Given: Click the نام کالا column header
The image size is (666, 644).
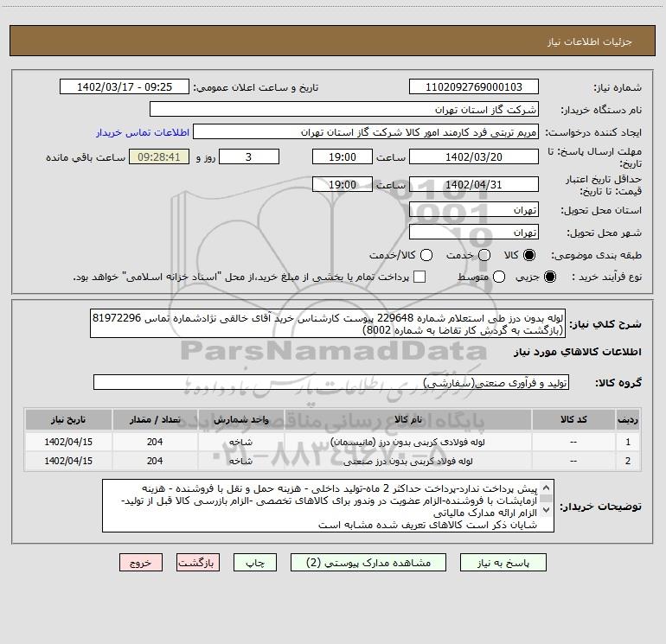Looking at the screenshot, I should (407, 419).
